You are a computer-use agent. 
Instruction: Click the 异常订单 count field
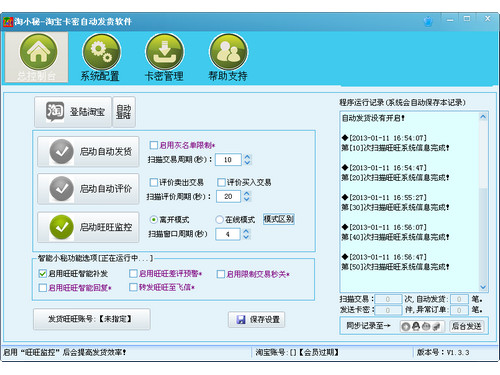(x=459, y=310)
